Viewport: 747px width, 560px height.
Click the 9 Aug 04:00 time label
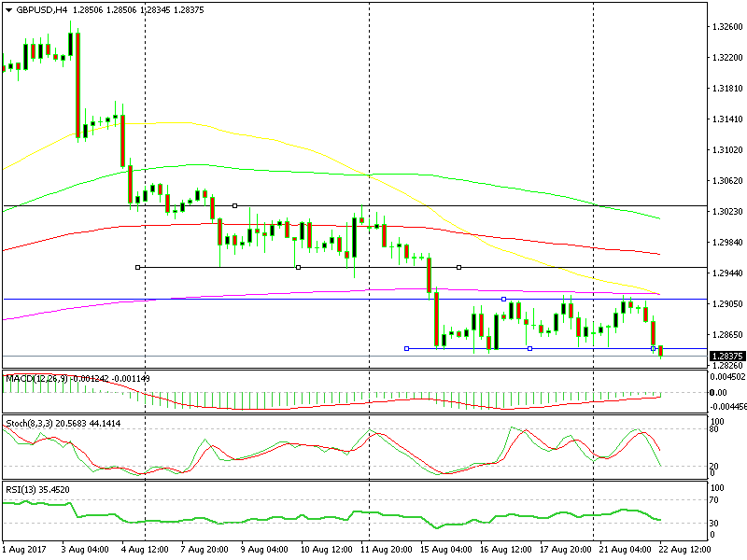[x=264, y=549]
